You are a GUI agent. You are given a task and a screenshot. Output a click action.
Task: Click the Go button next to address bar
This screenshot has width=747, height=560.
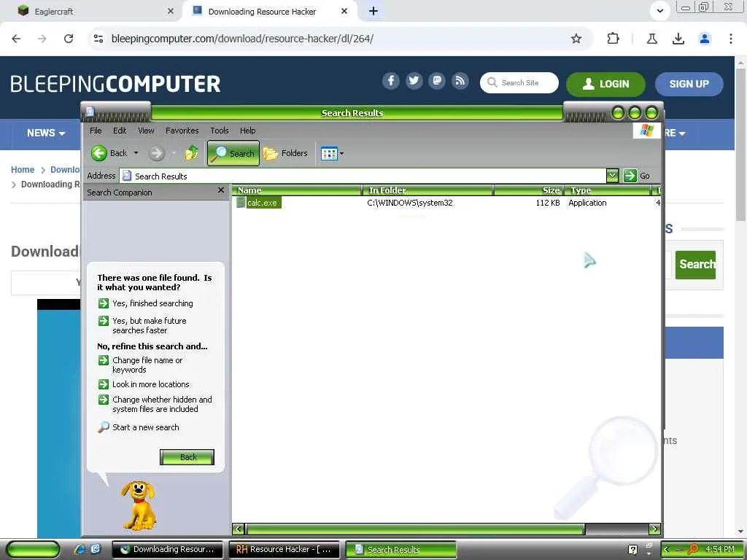click(x=637, y=176)
